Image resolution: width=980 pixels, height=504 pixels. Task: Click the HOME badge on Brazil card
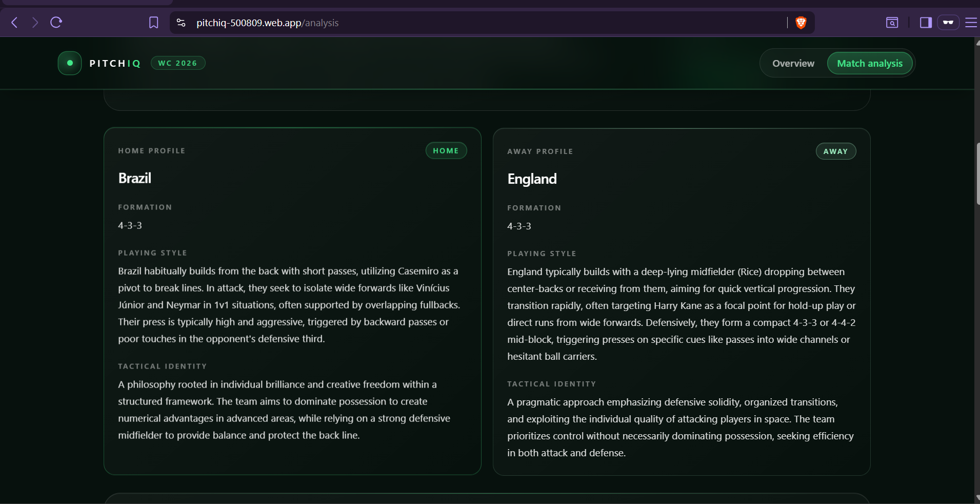(x=446, y=151)
